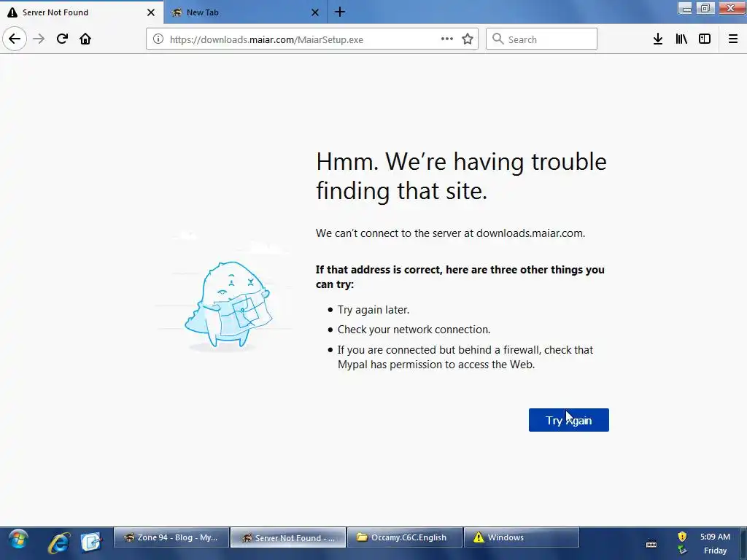Screen dimensions: 747x560
Task: Reload the current page
Action: click(x=62, y=39)
